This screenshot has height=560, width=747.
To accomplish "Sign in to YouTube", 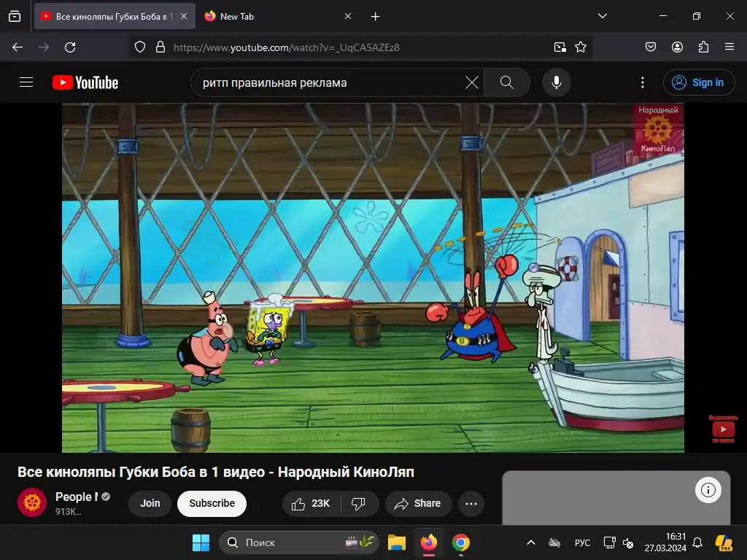I will (699, 82).
